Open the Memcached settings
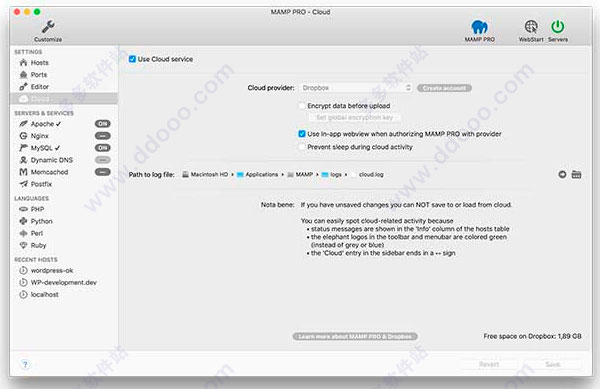The height and width of the screenshot is (389, 600). (44, 172)
